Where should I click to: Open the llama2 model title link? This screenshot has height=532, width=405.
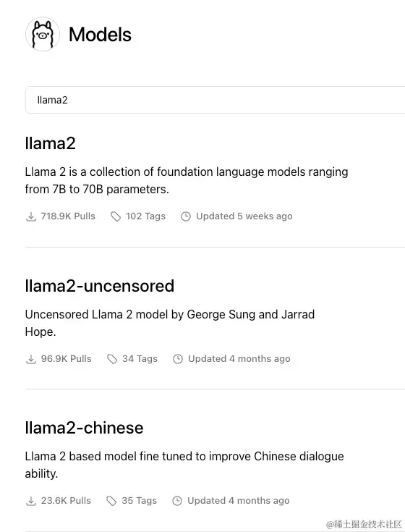pos(50,143)
